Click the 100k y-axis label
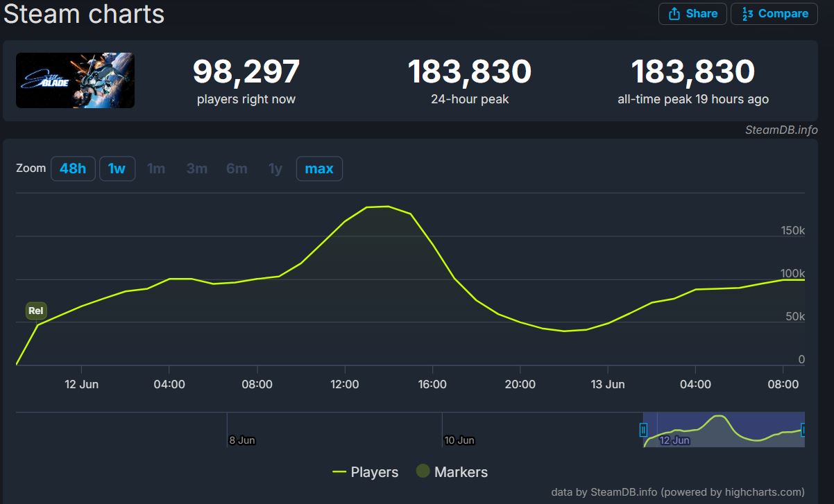The image size is (834, 504). pyautogui.click(x=792, y=273)
